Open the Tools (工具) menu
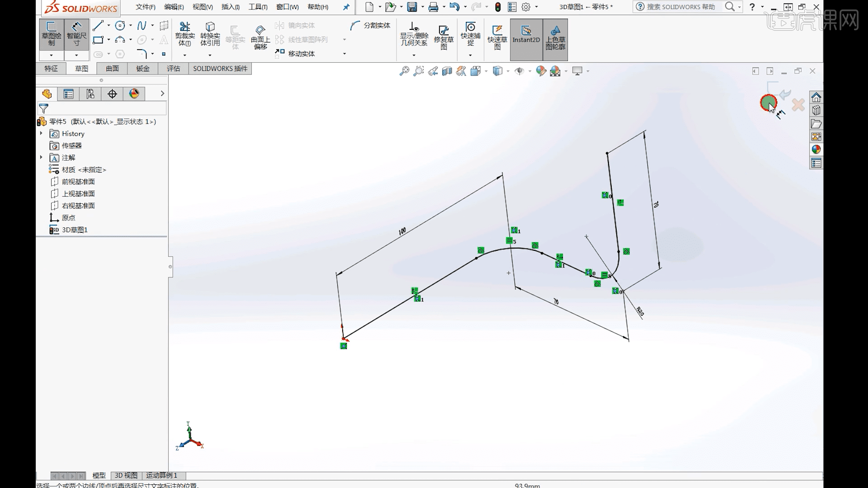Viewport: 868px width, 488px height. pos(258,7)
